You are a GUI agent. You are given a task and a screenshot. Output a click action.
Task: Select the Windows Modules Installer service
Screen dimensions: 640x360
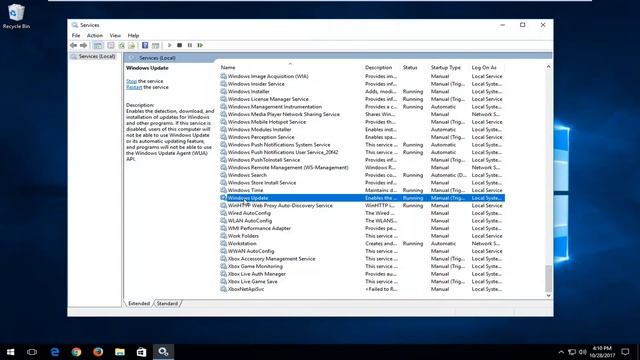pos(362,129)
